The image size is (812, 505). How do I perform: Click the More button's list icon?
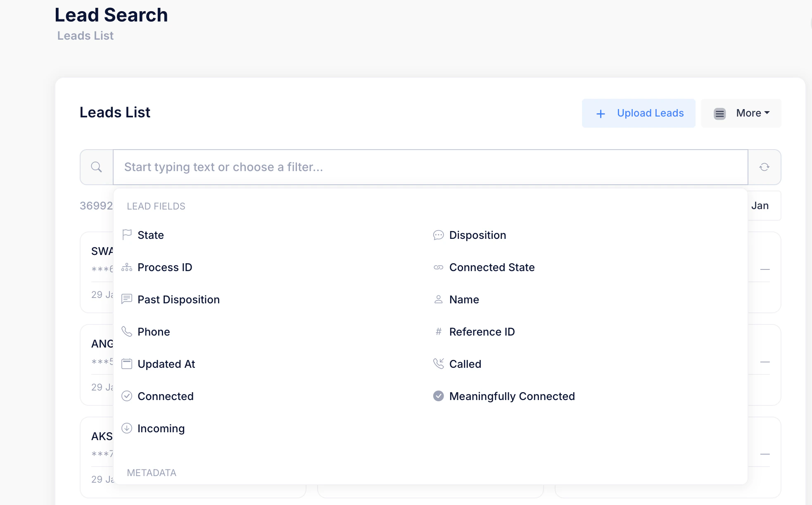[719, 114]
